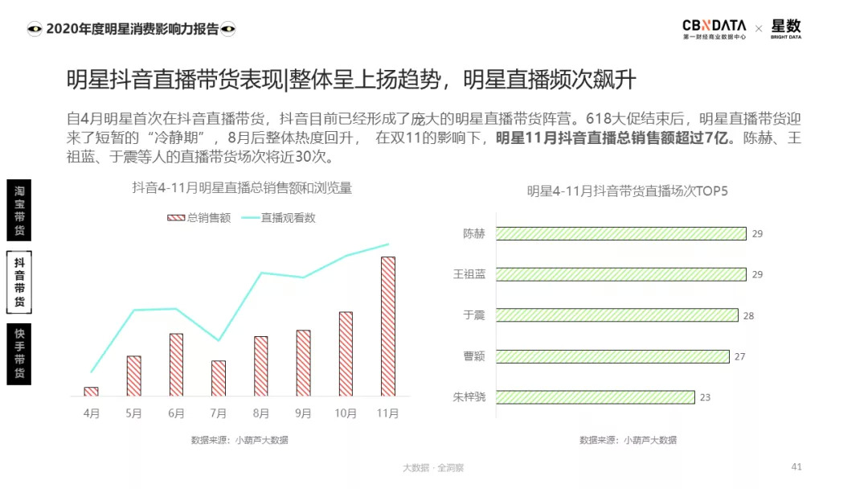Select the 9月 sales bar

pos(303,364)
